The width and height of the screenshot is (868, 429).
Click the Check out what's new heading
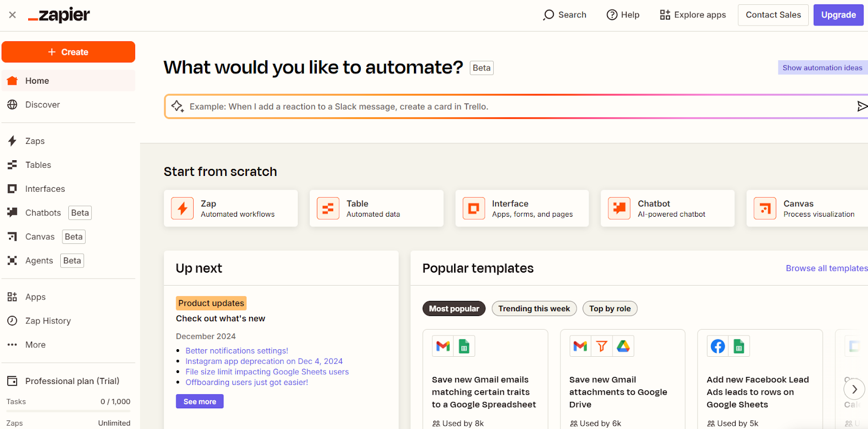pyautogui.click(x=220, y=319)
